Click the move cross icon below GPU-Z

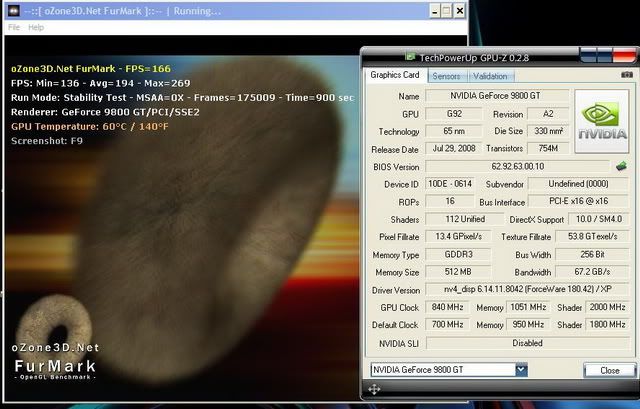(x=374, y=389)
